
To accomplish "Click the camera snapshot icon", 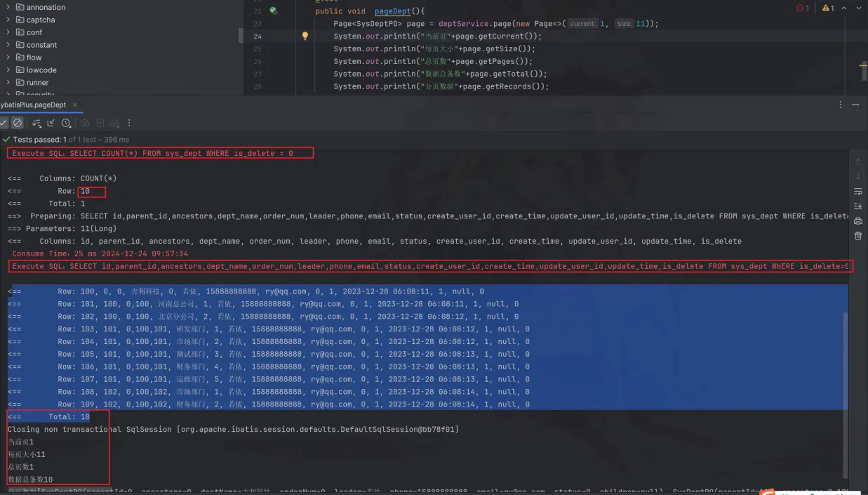I will pyautogui.click(x=84, y=123).
